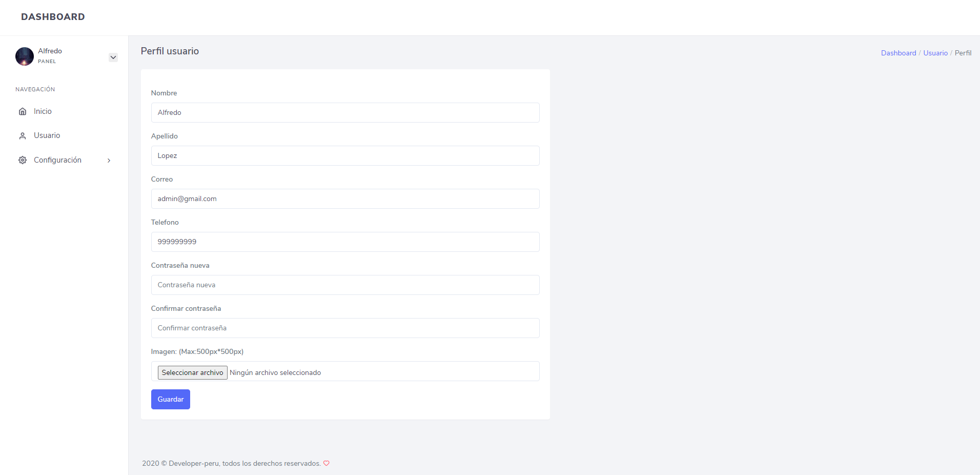Focus the Correo email input field
The width and height of the screenshot is (980, 475).
(345, 199)
